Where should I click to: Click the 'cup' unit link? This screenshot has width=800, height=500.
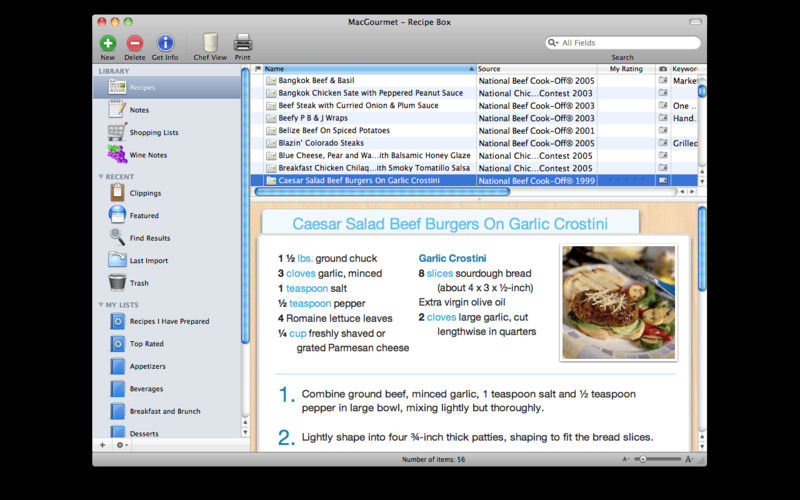point(297,334)
